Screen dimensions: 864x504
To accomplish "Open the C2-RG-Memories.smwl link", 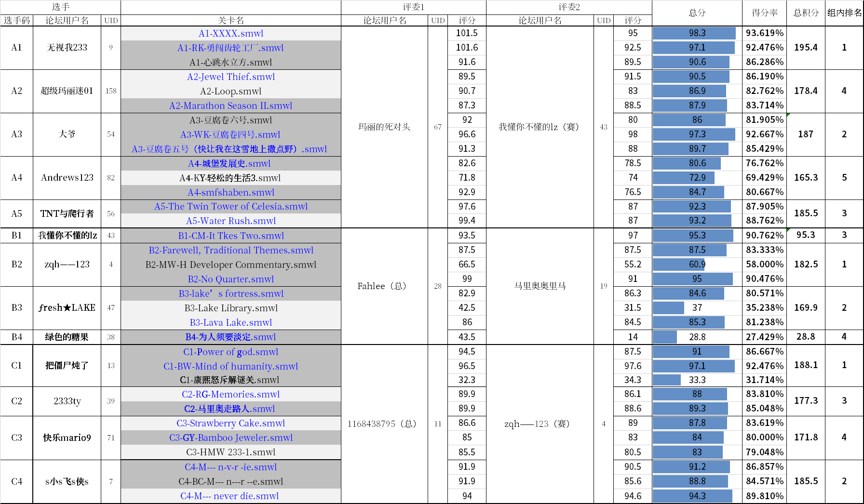I will pyautogui.click(x=231, y=394).
